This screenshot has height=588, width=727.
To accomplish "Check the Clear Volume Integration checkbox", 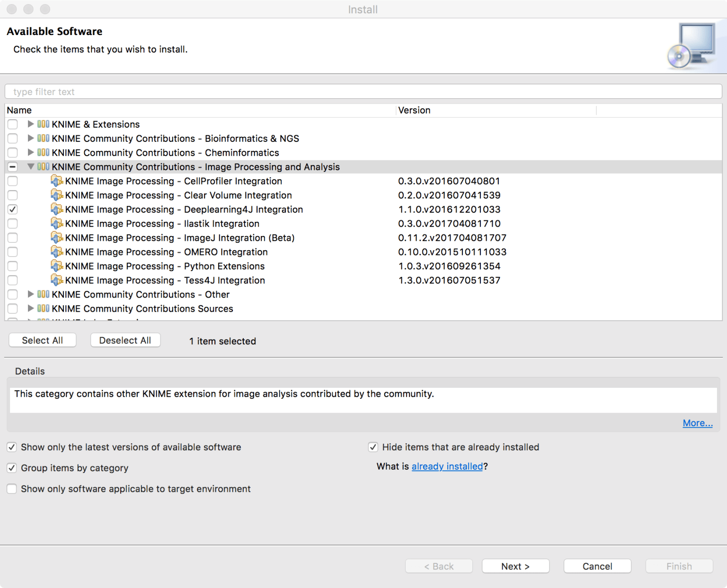I will 13,195.
